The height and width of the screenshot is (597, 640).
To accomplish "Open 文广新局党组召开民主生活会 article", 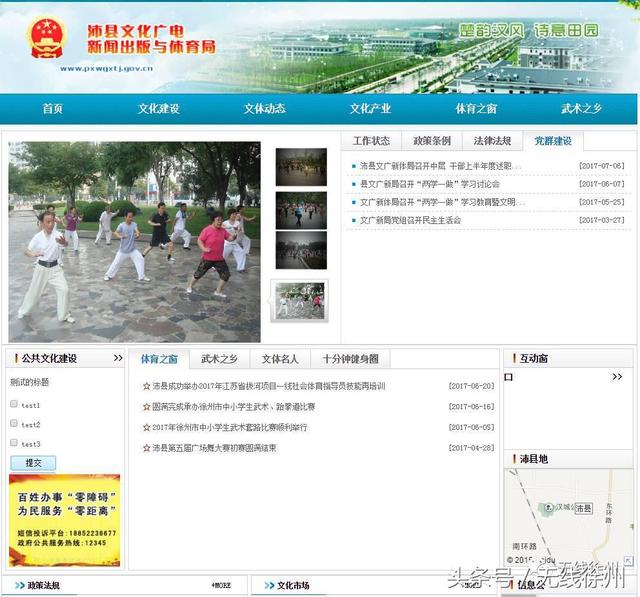I will 410,220.
